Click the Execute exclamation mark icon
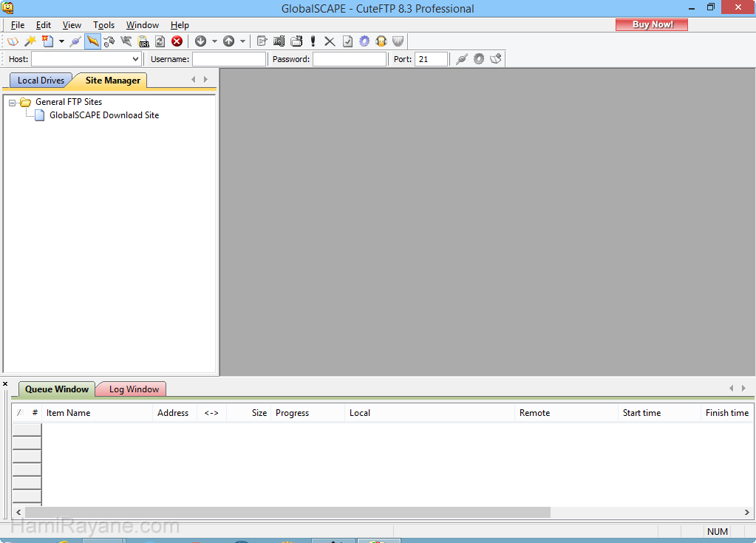Viewport: 756px width, 543px height. [x=313, y=41]
